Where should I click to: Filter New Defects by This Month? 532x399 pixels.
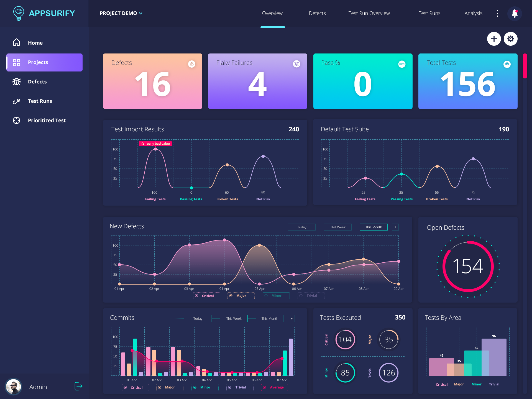click(x=374, y=227)
